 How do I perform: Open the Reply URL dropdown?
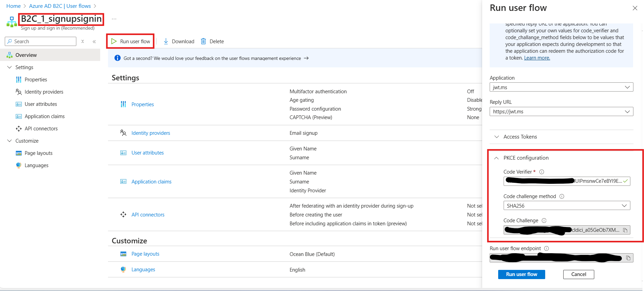[x=561, y=111]
